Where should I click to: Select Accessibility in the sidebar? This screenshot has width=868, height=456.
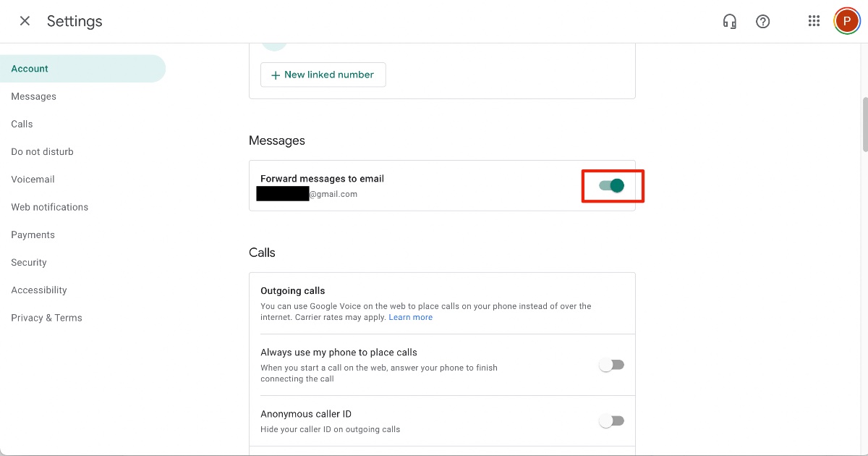click(x=39, y=290)
